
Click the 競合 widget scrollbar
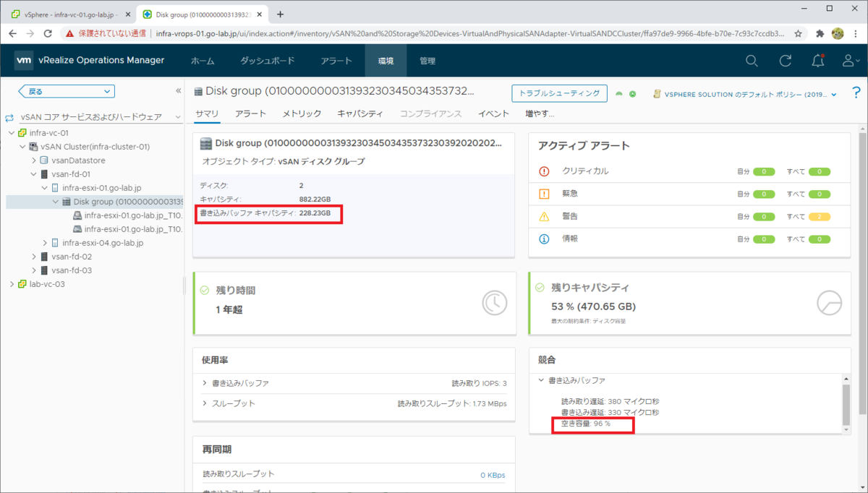tap(846, 405)
